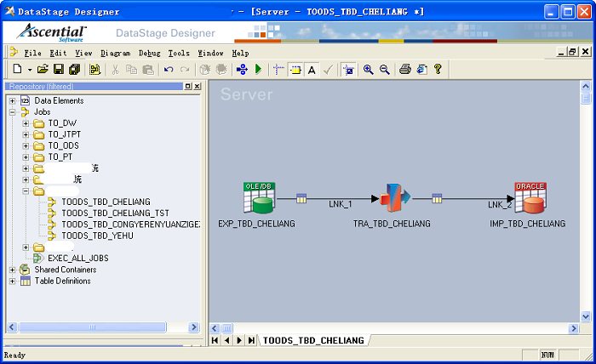The height and width of the screenshot is (364, 596).
Task: Close the Repository panel
Action: pyautogui.click(x=197, y=87)
